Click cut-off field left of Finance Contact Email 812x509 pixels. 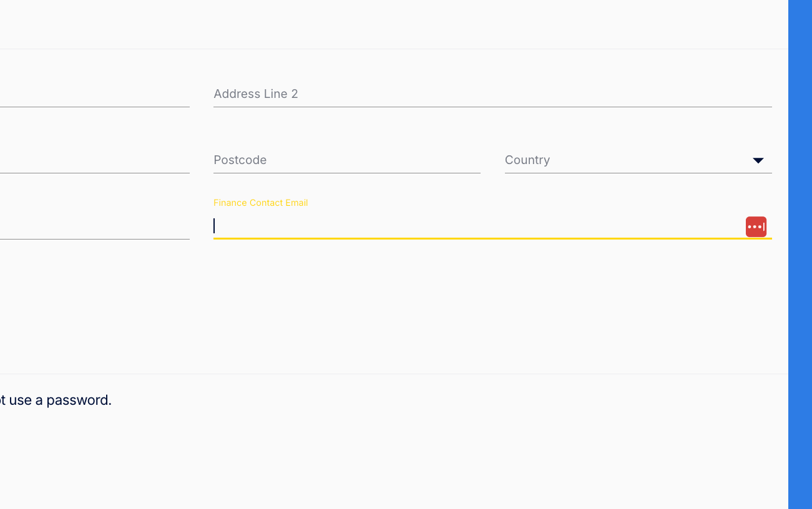[95, 226]
